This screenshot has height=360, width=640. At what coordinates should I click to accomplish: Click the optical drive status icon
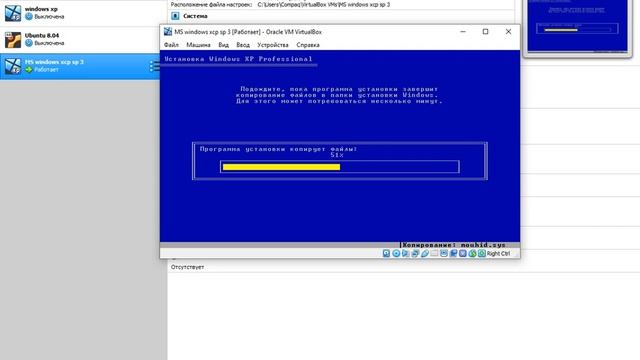coord(396,253)
